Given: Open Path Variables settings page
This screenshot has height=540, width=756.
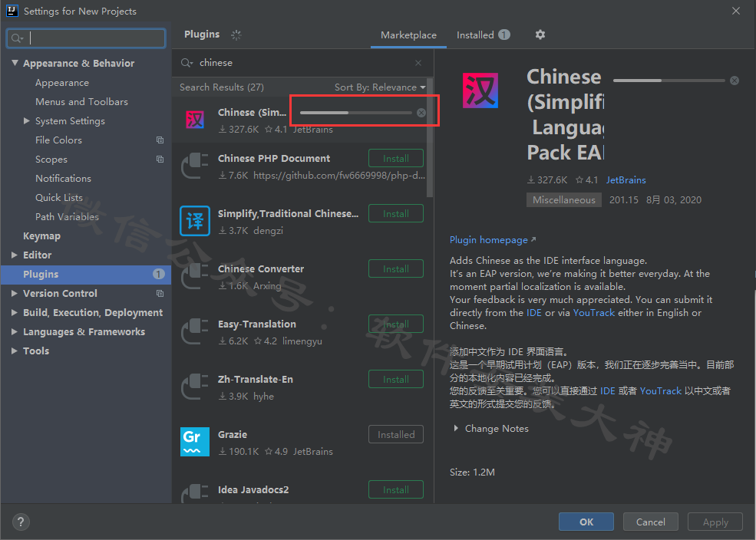Looking at the screenshot, I should (x=67, y=217).
